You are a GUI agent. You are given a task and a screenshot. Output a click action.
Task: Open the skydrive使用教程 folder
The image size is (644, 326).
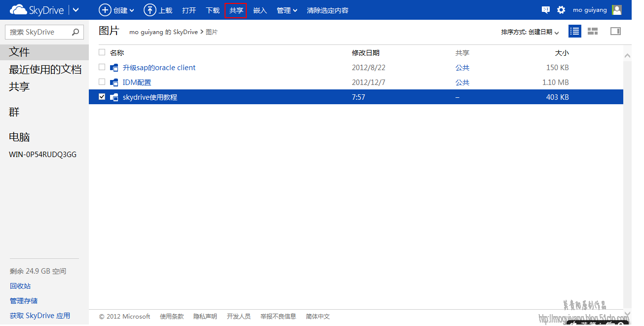(150, 97)
